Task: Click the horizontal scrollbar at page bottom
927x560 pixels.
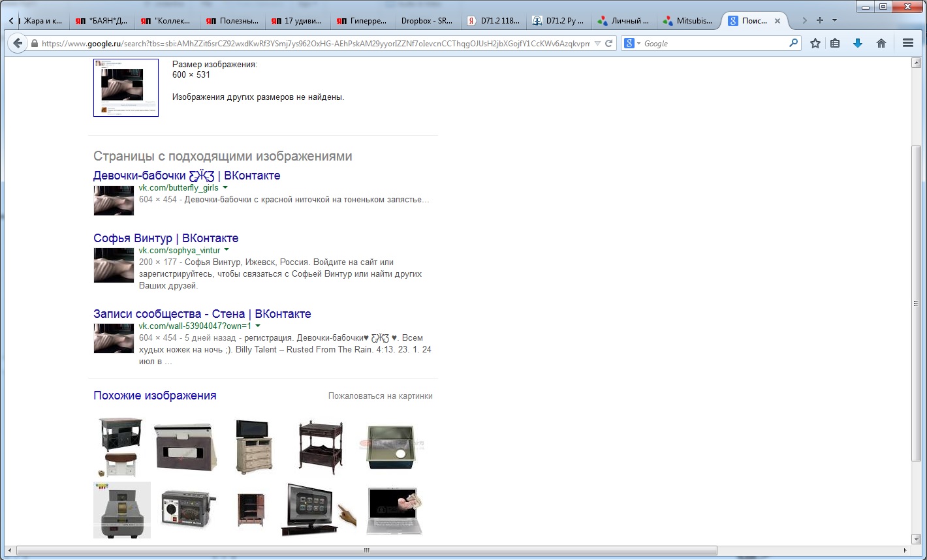Action: (x=367, y=551)
